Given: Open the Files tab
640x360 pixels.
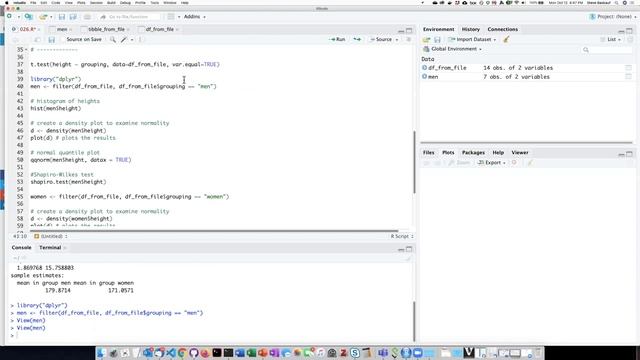Looking at the screenshot, I should point(429,153).
